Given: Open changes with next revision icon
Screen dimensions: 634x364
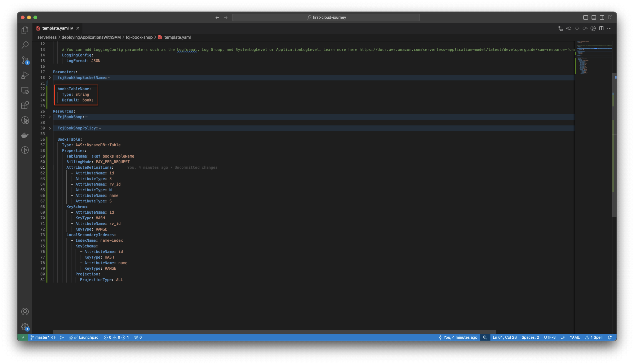Looking at the screenshot, I should click(x=585, y=28).
